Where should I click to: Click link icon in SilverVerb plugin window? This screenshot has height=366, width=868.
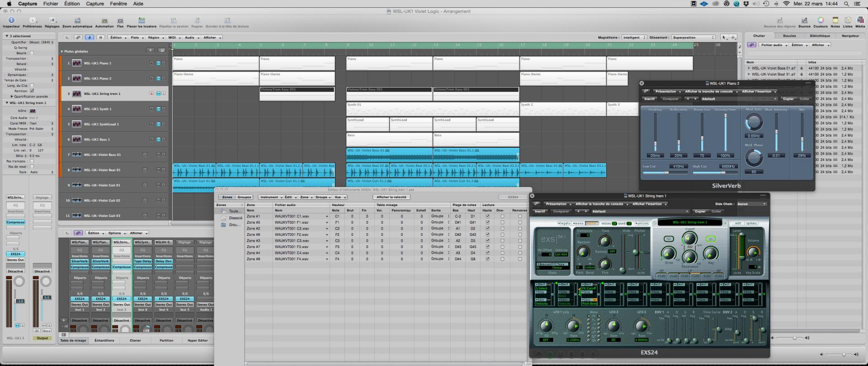pyautogui.click(x=646, y=92)
